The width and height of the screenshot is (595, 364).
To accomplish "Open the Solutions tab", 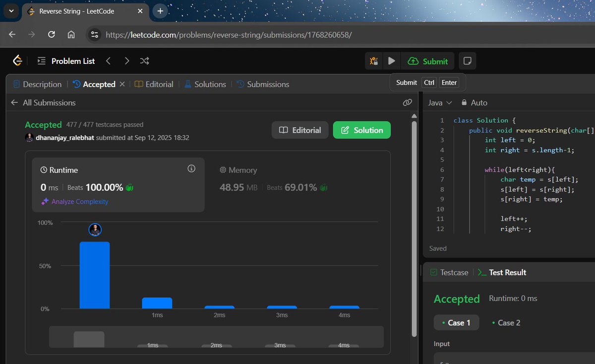I will 205,84.
